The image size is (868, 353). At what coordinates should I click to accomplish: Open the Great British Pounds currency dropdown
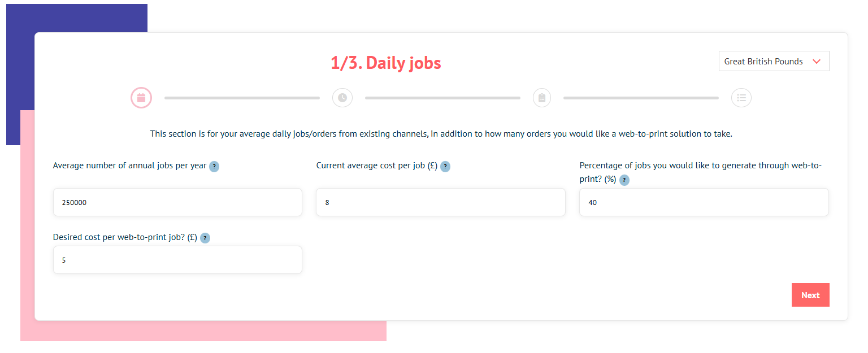pos(774,62)
